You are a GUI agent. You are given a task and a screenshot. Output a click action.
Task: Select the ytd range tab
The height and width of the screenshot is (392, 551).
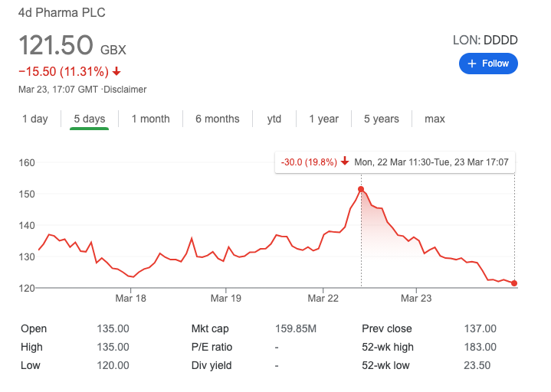pyautogui.click(x=274, y=119)
